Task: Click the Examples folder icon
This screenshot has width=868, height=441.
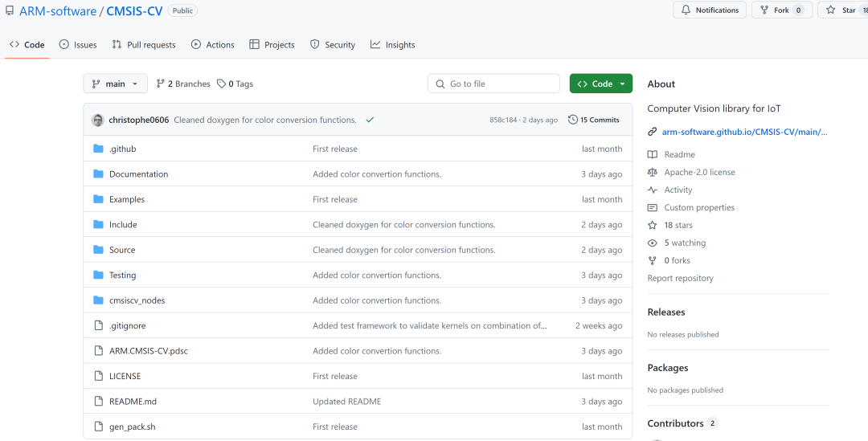Action: (x=99, y=199)
